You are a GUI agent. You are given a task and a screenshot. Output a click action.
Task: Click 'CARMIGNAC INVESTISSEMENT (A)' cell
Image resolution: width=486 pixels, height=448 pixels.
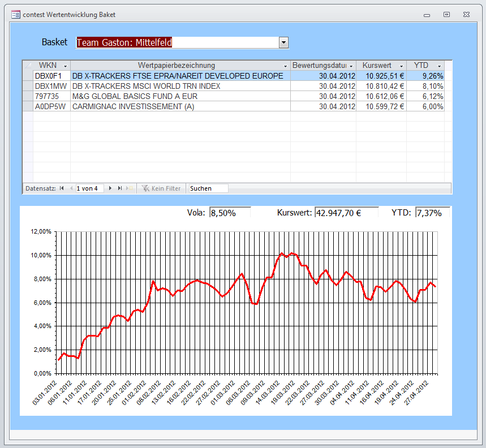(180, 106)
